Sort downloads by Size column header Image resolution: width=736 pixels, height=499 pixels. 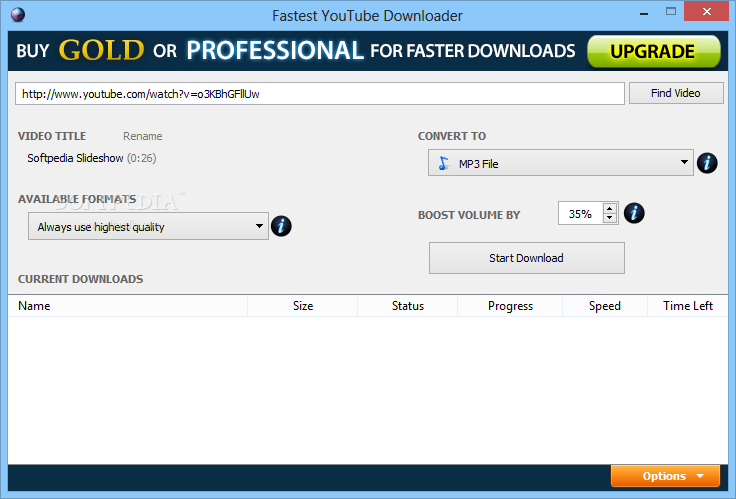303,306
